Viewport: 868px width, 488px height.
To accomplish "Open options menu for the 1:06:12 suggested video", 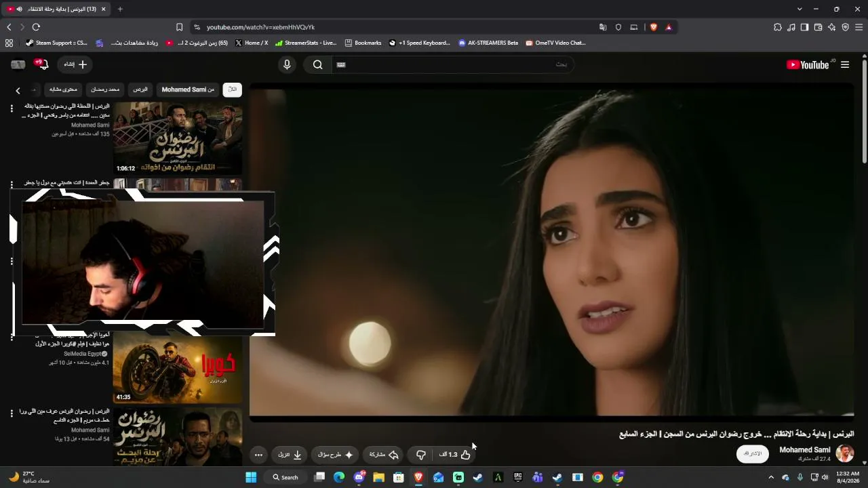I will point(12,108).
